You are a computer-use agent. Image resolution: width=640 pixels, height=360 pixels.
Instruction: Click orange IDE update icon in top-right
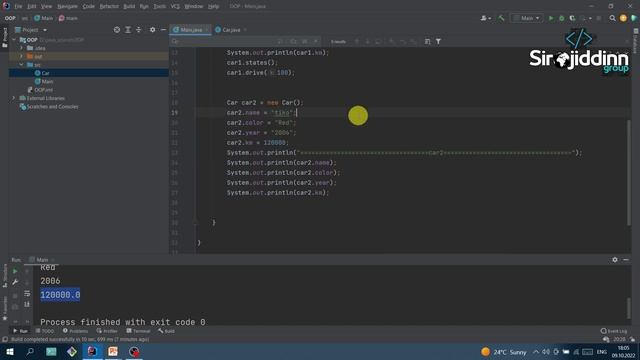[623, 18]
